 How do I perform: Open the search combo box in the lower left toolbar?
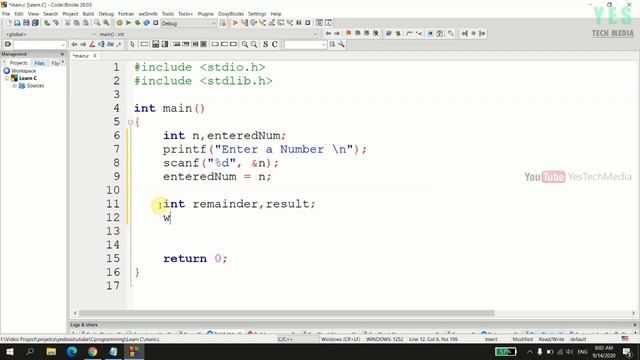tap(39, 44)
